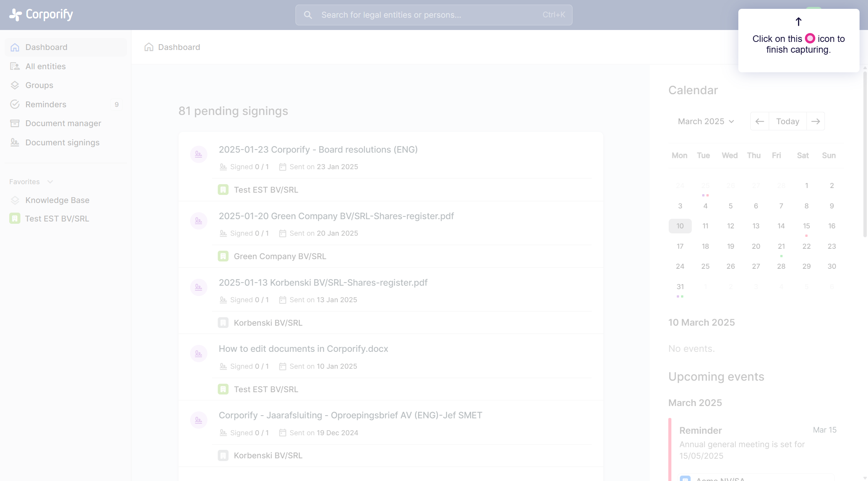The height and width of the screenshot is (481, 868).
Task: Open Korbenski BV/SRL-Shares-register.pdf signing
Action: (x=323, y=283)
